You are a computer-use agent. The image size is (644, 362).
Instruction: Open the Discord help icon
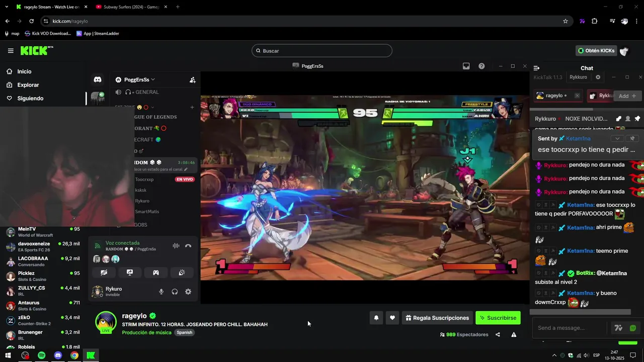pyautogui.click(x=481, y=66)
